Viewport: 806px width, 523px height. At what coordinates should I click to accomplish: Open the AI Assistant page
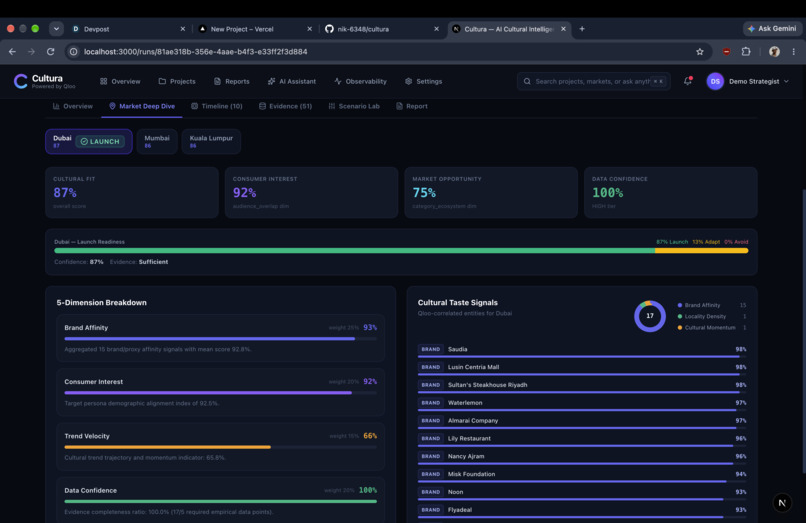coord(292,81)
